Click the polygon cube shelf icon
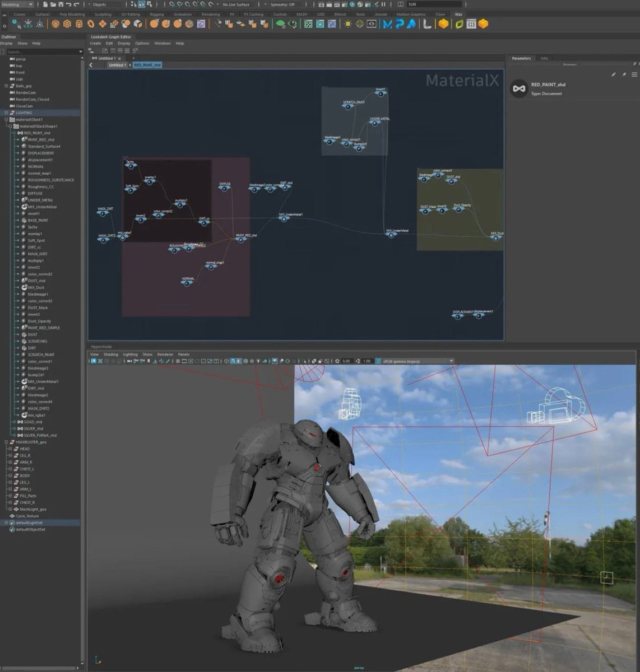640x672 pixels. 67,24
